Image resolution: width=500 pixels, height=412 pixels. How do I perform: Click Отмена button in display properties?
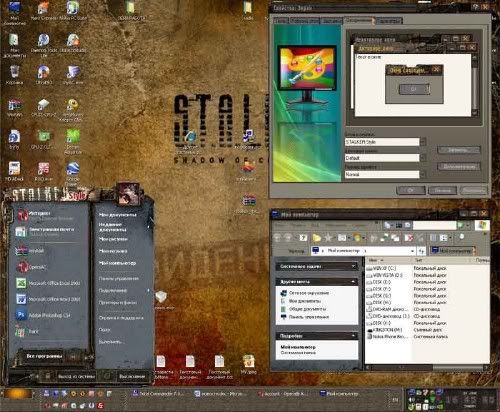coord(442,190)
